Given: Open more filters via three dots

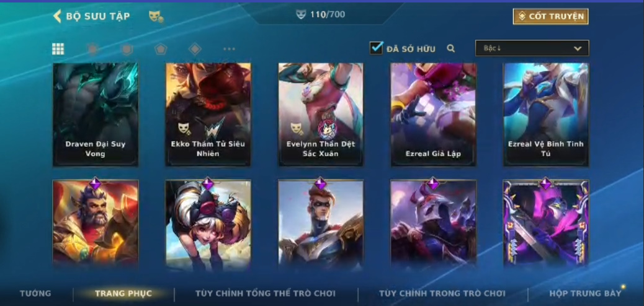Looking at the screenshot, I should [x=229, y=49].
